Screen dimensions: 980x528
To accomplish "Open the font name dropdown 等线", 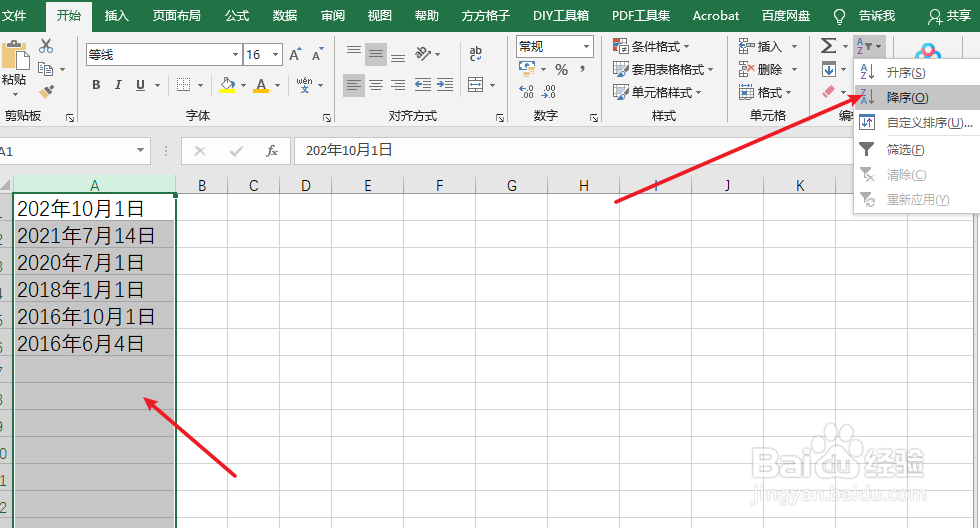I will point(236,55).
